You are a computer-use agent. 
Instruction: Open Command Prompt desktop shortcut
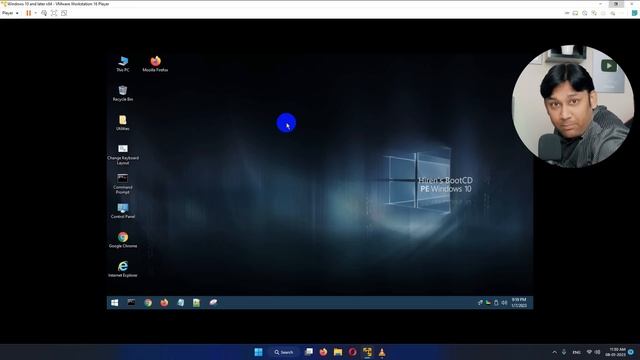tap(123, 184)
